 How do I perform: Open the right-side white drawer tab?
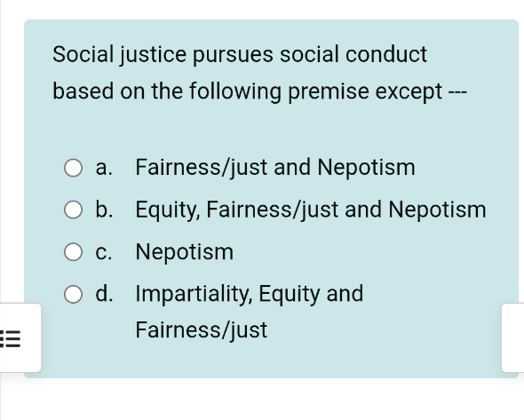click(513, 337)
